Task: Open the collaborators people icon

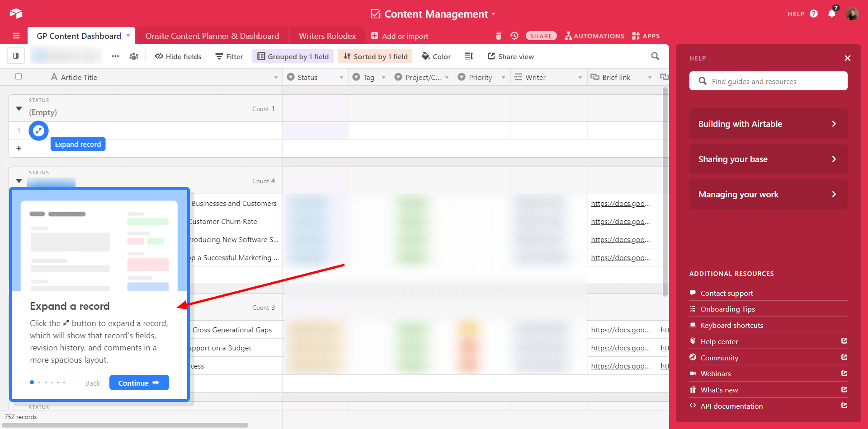Action: (x=134, y=56)
